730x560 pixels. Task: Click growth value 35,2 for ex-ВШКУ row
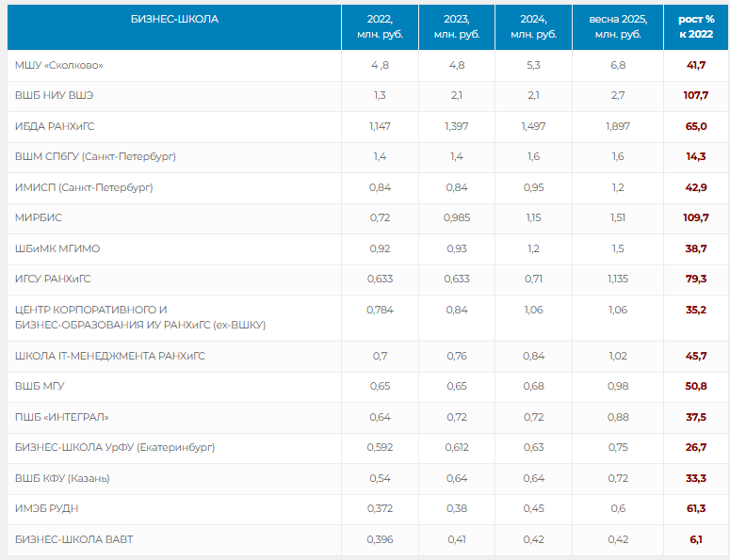[696, 310]
